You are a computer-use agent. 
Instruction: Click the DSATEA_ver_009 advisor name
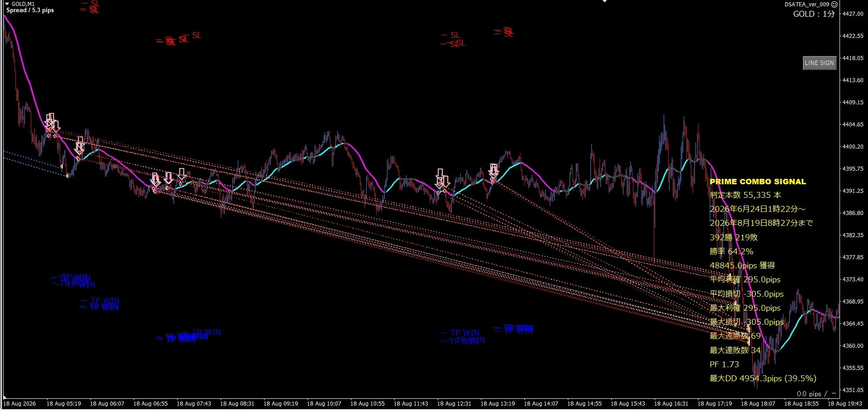point(807,4)
